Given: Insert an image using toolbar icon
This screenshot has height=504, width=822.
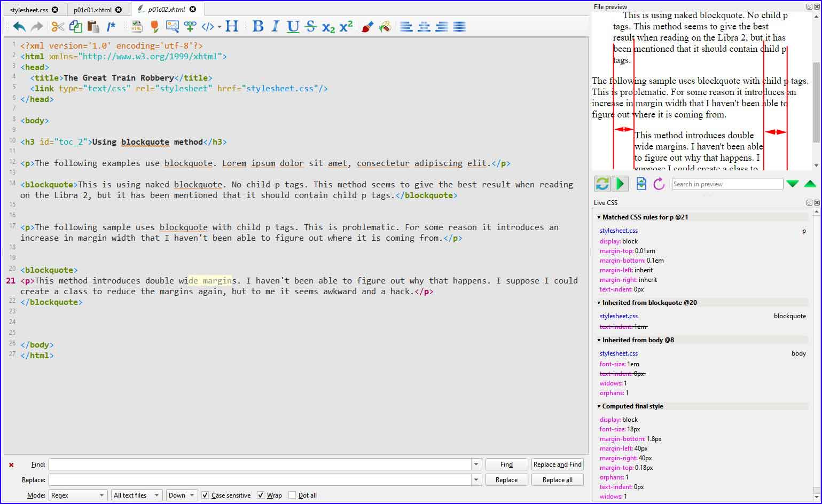Looking at the screenshot, I should point(172,27).
